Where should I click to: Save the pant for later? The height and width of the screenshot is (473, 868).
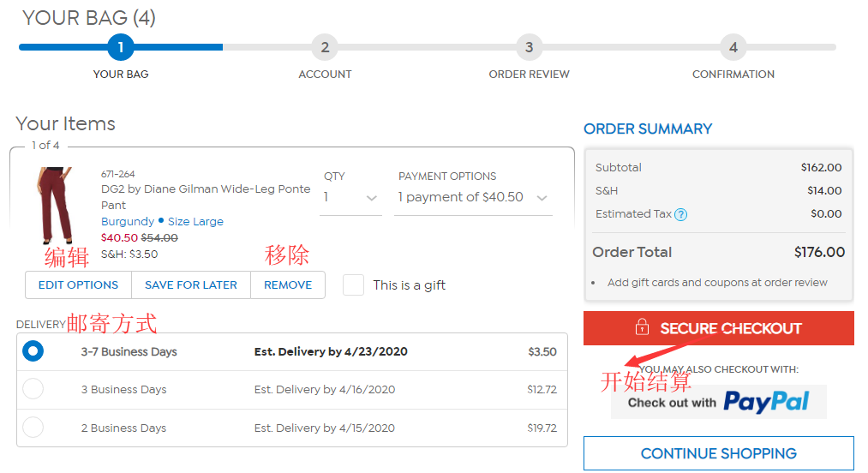click(190, 285)
